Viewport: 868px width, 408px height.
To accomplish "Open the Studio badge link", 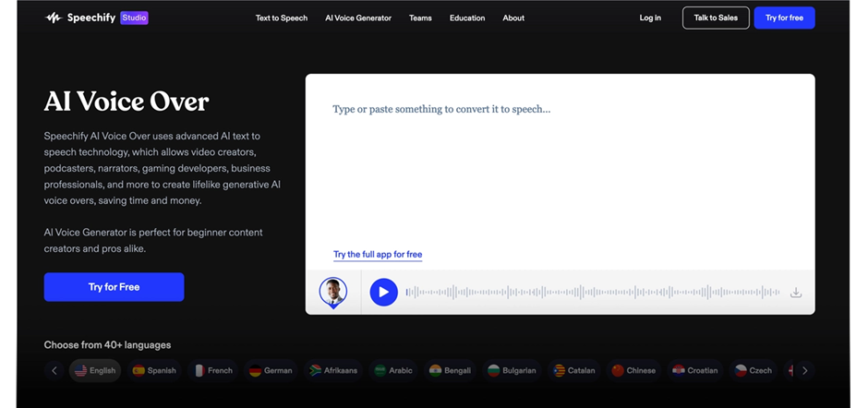I will [134, 18].
